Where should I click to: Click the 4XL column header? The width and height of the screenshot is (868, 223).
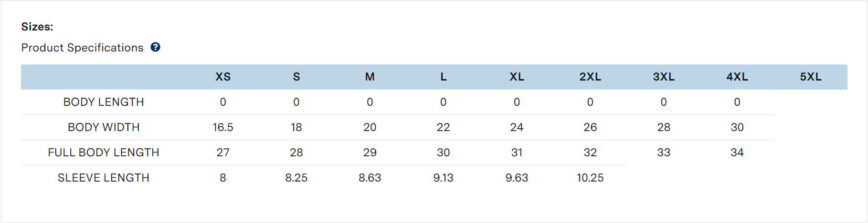coord(738,77)
